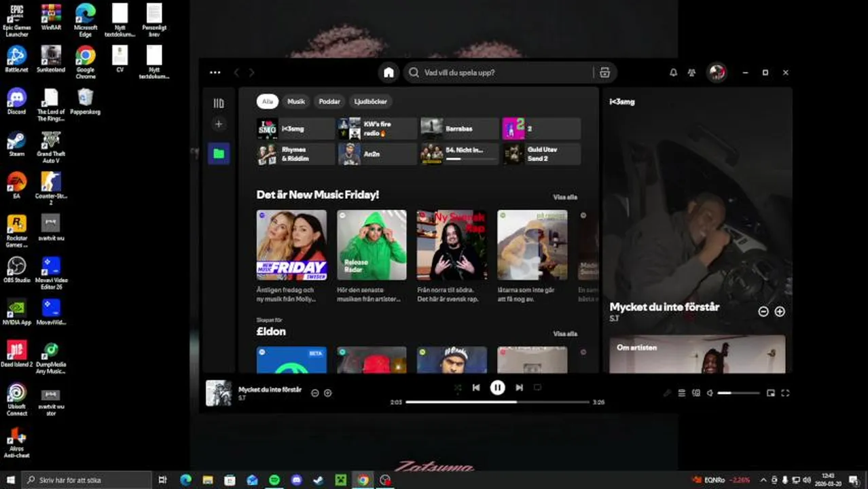Expand Your Library sidebar icon
This screenshot has height=489, width=868.
coord(219,103)
